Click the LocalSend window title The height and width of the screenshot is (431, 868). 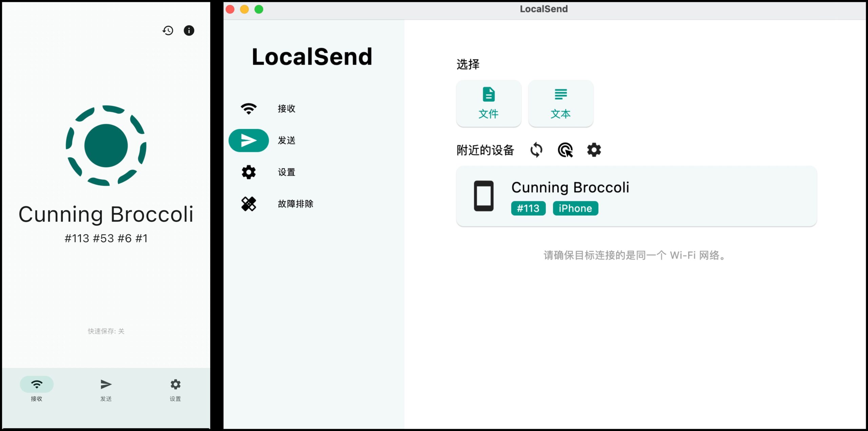[544, 9]
